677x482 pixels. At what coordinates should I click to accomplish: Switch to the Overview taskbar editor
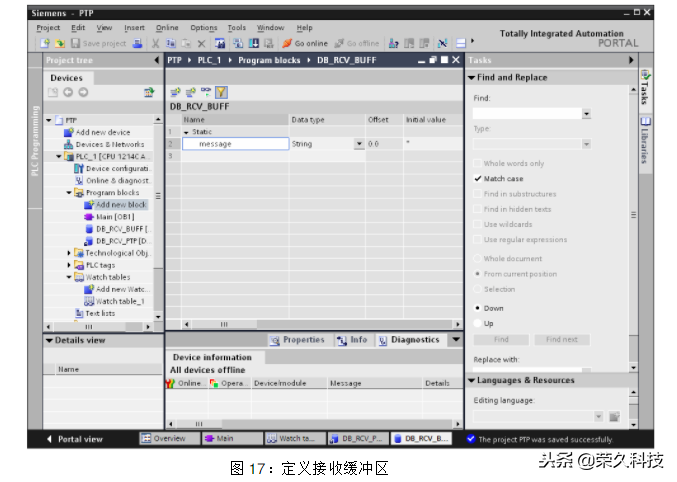pyautogui.click(x=170, y=438)
